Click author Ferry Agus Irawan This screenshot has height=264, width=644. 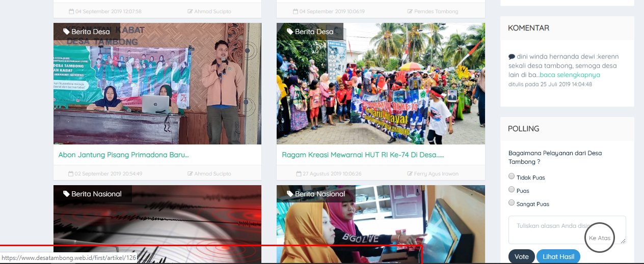433,173
